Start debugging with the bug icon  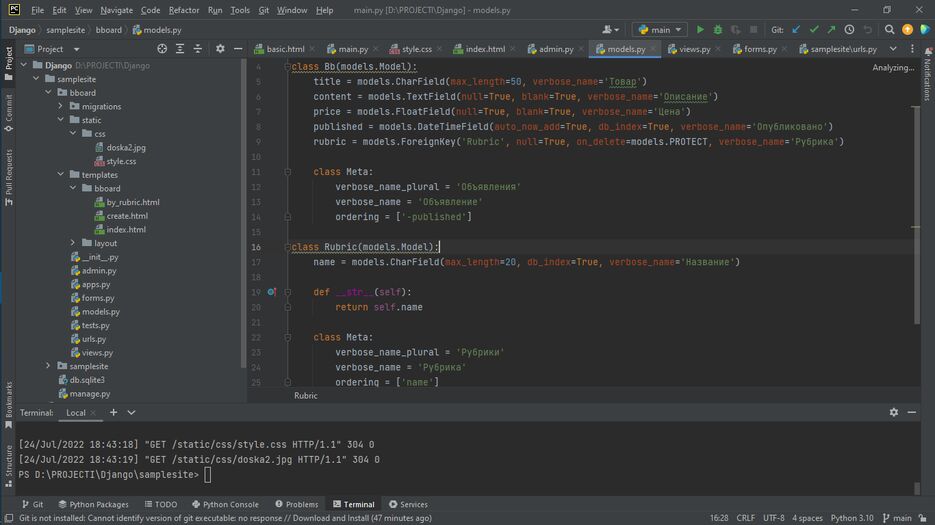(718, 29)
